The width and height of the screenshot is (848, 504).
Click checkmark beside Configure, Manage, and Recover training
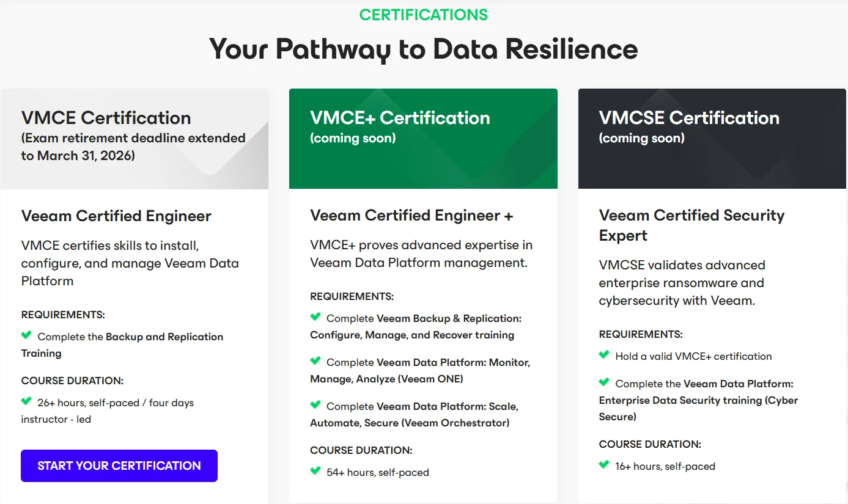pos(315,316)
